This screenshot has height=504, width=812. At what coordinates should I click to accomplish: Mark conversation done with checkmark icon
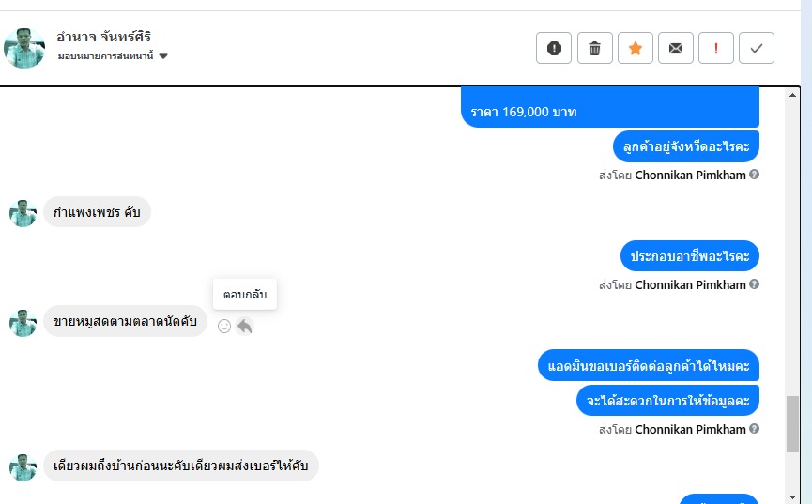[757, 48]
